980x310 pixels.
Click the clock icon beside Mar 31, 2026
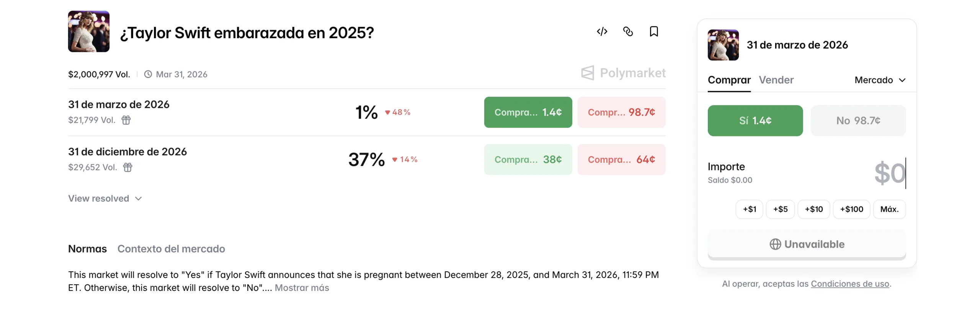pos(148,74)
